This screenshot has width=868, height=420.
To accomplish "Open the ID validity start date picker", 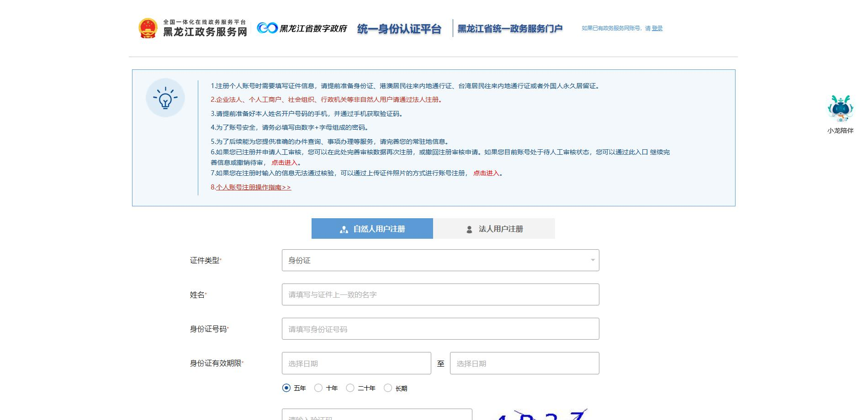I will point(356,363).
